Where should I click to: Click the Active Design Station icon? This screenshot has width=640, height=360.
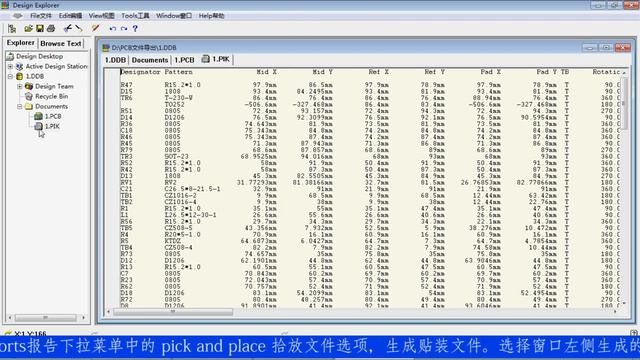click(19, 66)
